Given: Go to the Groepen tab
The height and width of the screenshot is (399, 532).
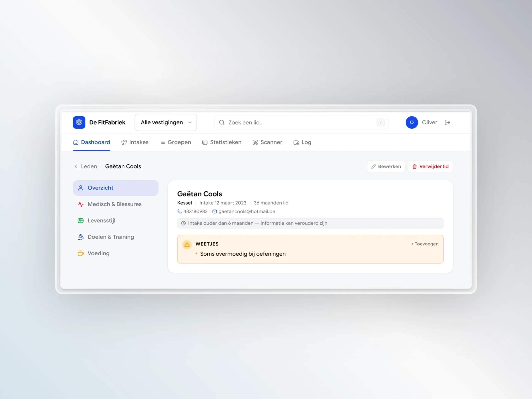Looking at the screenshot, I should pos(176,142).
